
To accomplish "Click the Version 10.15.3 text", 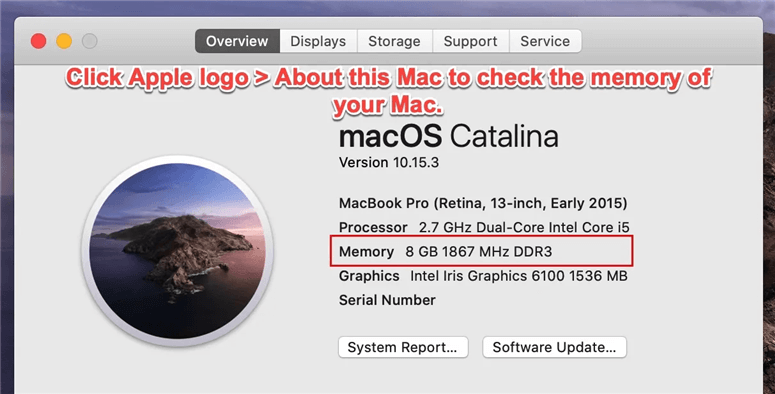I will (x=388, y=163).
